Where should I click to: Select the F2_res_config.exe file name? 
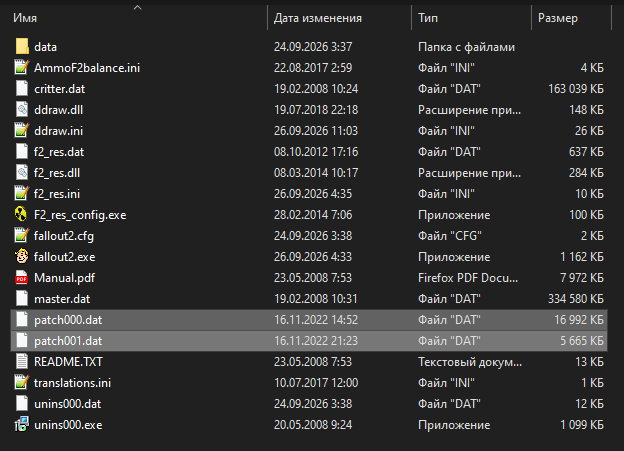point(80,215)
